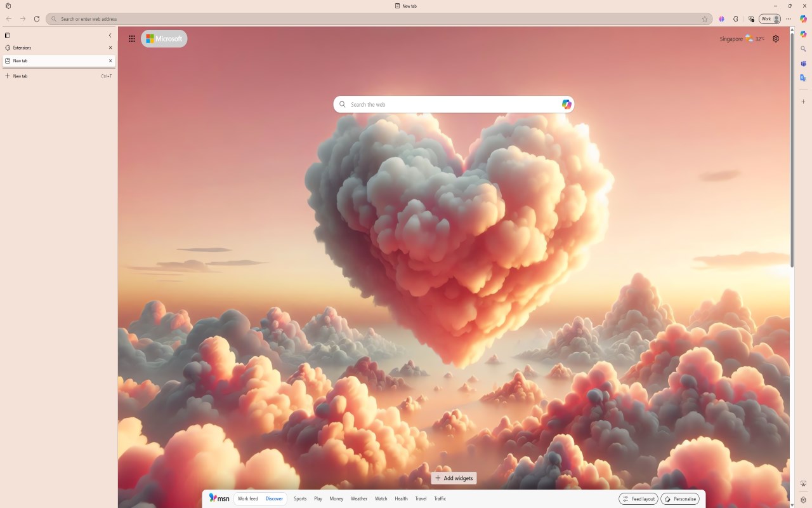The image size is (812, 508).
Task: Go forward using the forward arrow
Action: click(23, 19)
